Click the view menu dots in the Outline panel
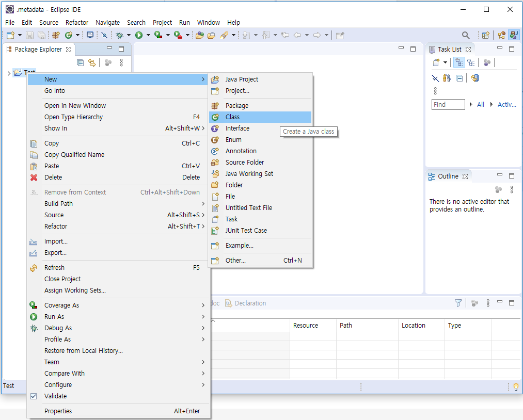The image size is (523, 420). click(x=512, y=190)
